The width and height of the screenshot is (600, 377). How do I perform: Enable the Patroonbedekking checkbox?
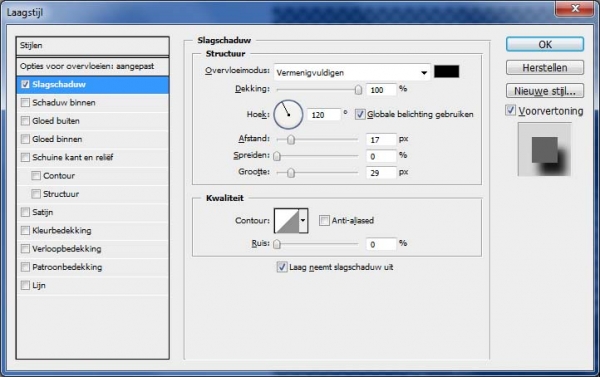tap(25, 267)
